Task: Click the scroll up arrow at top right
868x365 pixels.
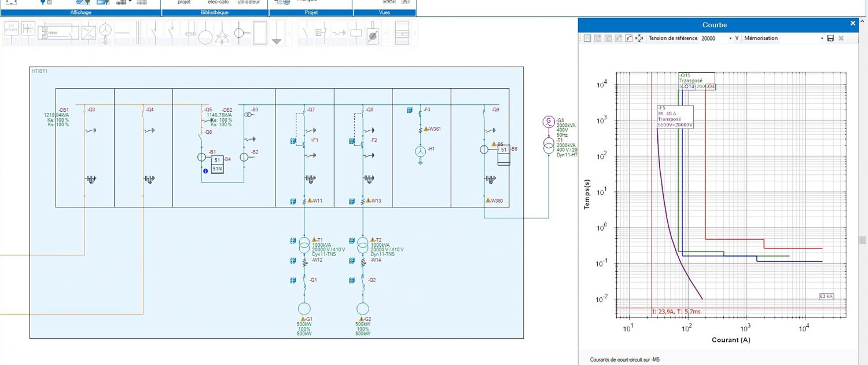Action: [x=862, y=21]
